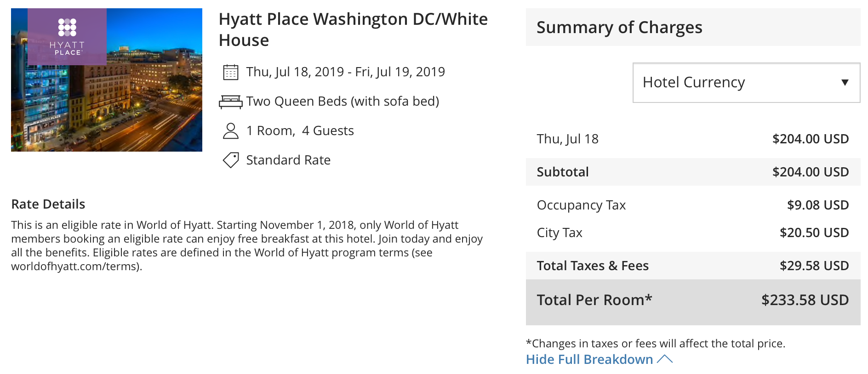Viewport: 868px width, 374px height.
Task: Collapse breakdown via Hide Full Breakdown link
Action: (589, 359)
